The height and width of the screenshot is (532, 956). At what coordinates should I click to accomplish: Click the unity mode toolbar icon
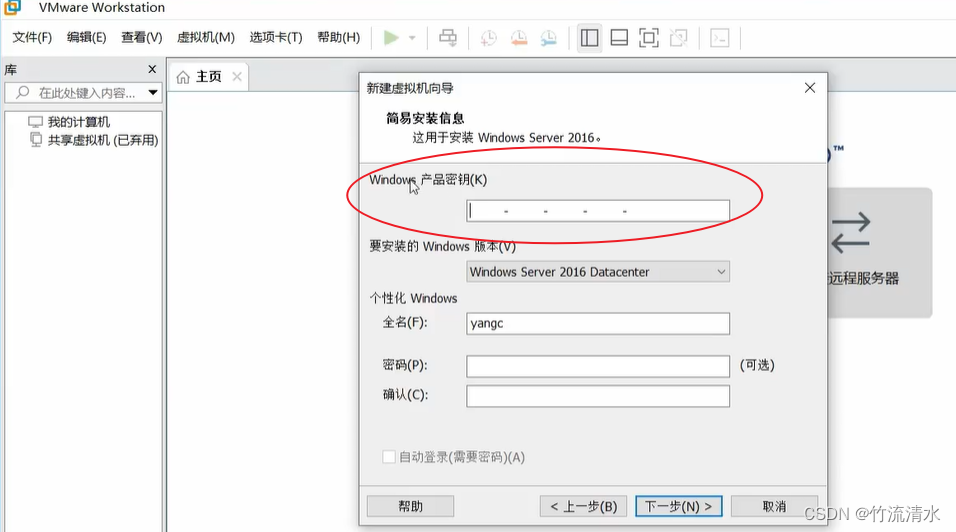[679, 38]
